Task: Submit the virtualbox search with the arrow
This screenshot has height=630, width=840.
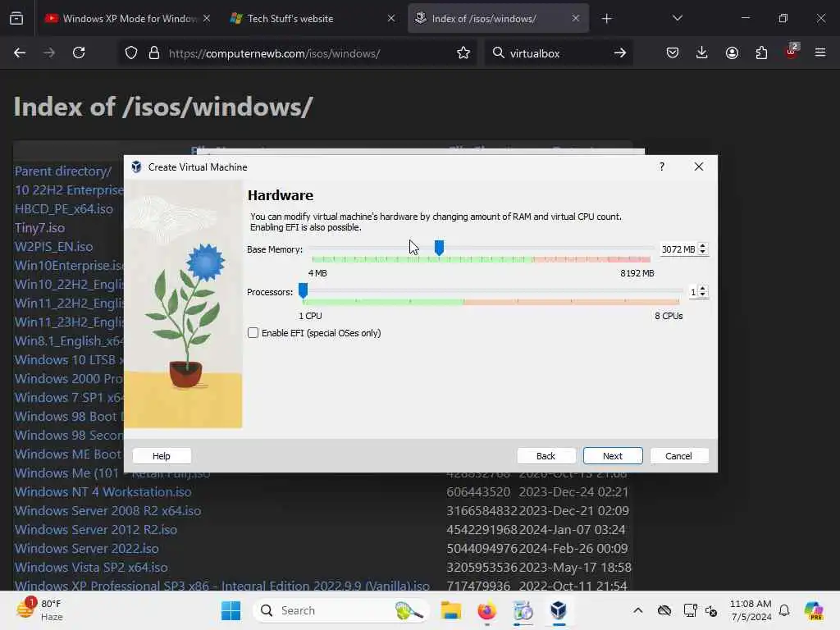Action: (x=620, y=53)
